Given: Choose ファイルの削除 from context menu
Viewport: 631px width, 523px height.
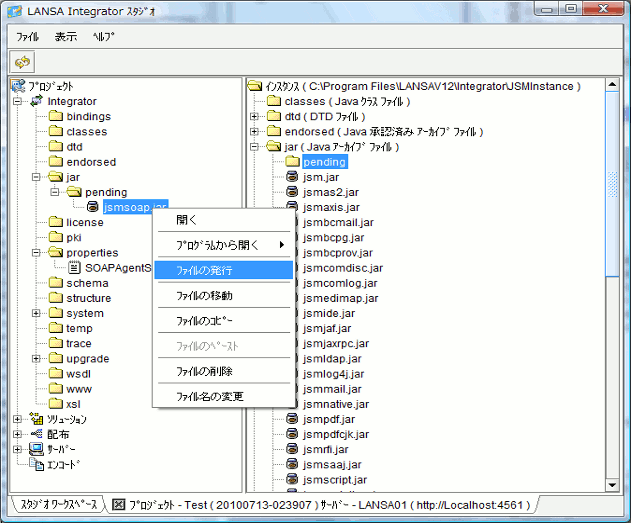Looking at the screenshot, I should pos(224,371).
